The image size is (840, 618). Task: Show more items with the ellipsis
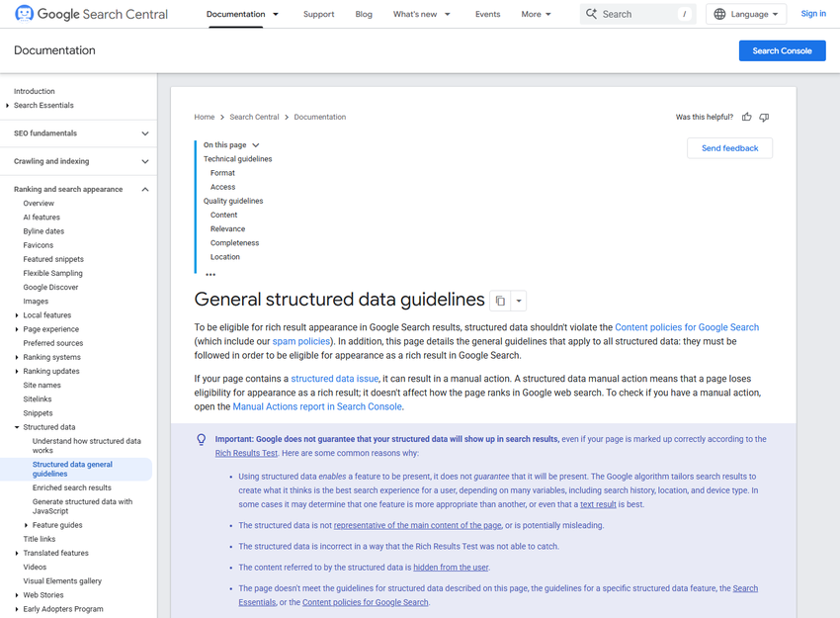coord(210,275)
